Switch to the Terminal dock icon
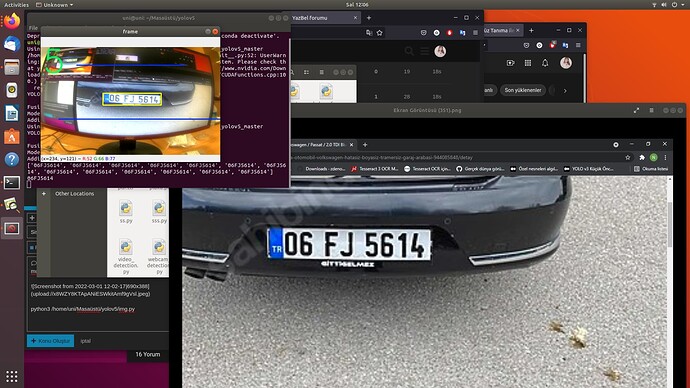Screen dimensions: 690x388 (x=12, y=182)
